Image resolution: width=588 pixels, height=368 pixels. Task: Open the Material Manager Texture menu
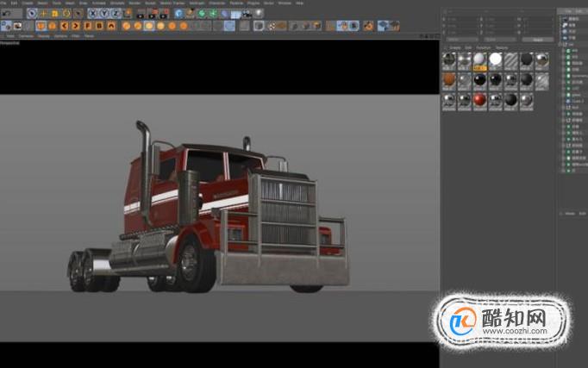coord(502,47)
